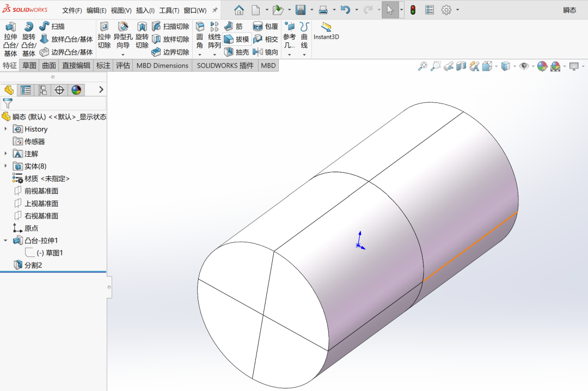Switch to the FeatureManager design tree tab
588x391 pixels.
[9, 90]
